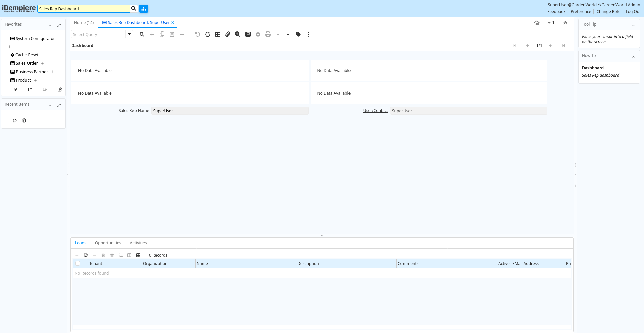The height and width of the screenshot is (333, 644).
Task: Click the edit record icon in Leads toolbar
Action: click(86, 255)
